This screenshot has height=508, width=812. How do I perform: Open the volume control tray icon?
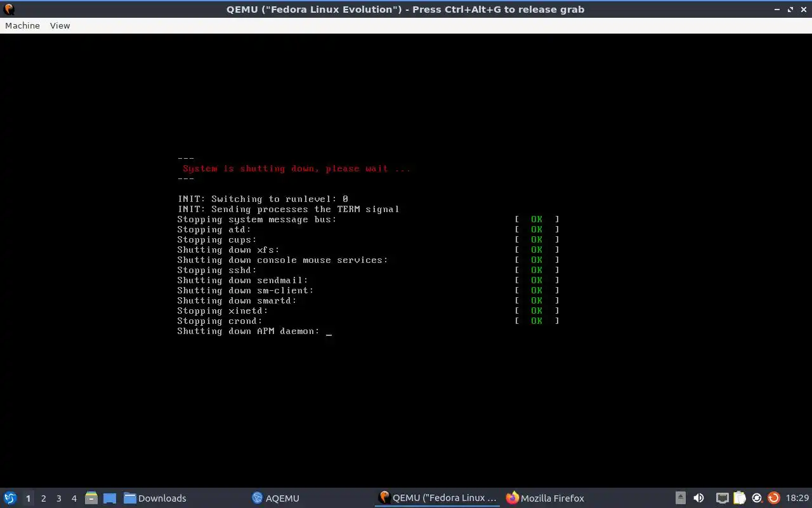coord(698,498)
